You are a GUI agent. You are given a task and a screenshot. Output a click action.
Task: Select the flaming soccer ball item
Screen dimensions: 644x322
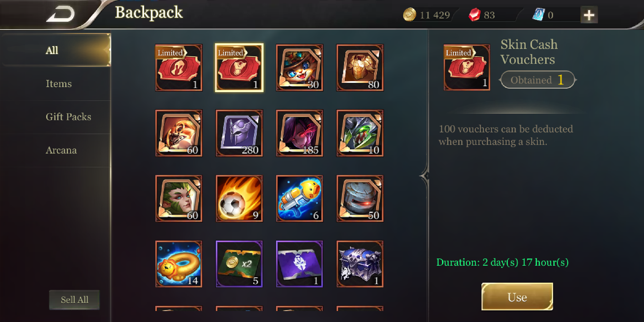click(239, 198)
